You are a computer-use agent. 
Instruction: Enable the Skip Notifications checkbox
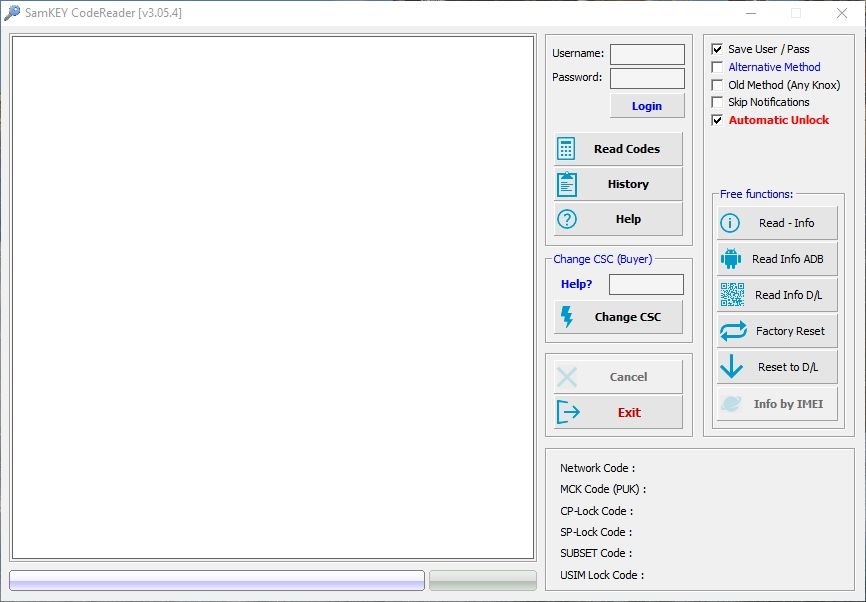(717, 102)
